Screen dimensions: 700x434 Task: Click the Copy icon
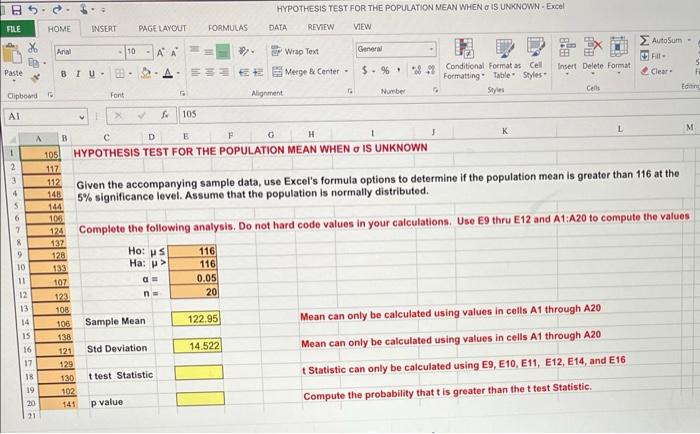tap(33, 63)
